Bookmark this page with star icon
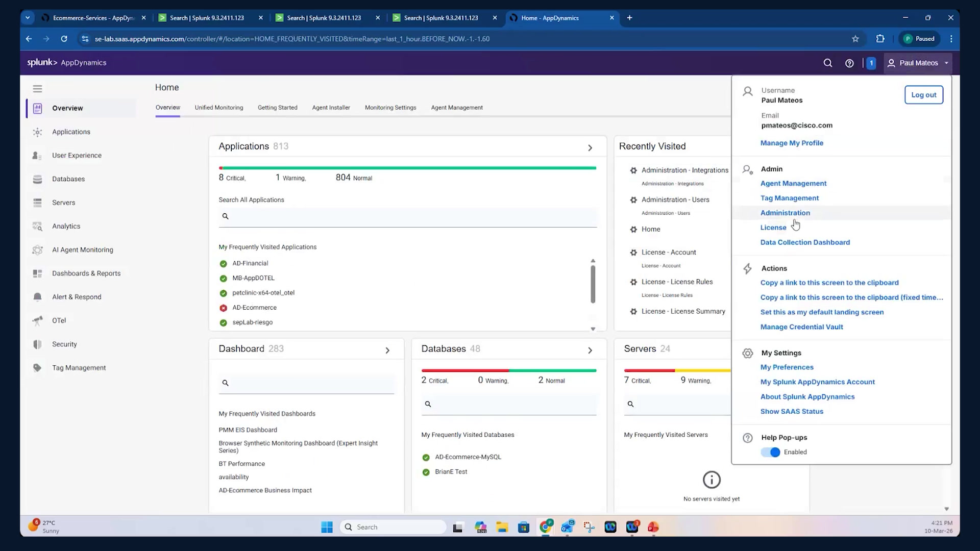 point(855,39)
